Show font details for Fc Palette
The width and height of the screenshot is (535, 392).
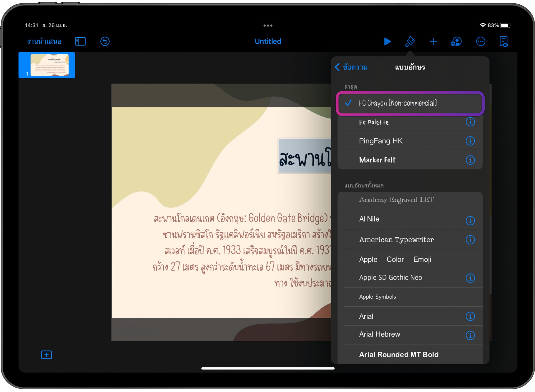pos(470,122)
